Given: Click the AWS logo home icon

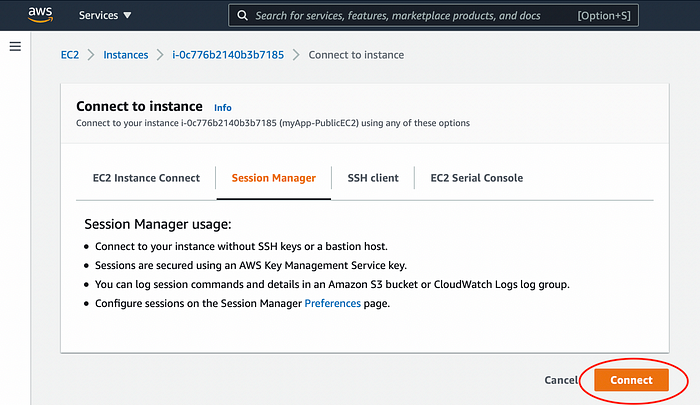Looking at the screenshot, I should 40,15.
